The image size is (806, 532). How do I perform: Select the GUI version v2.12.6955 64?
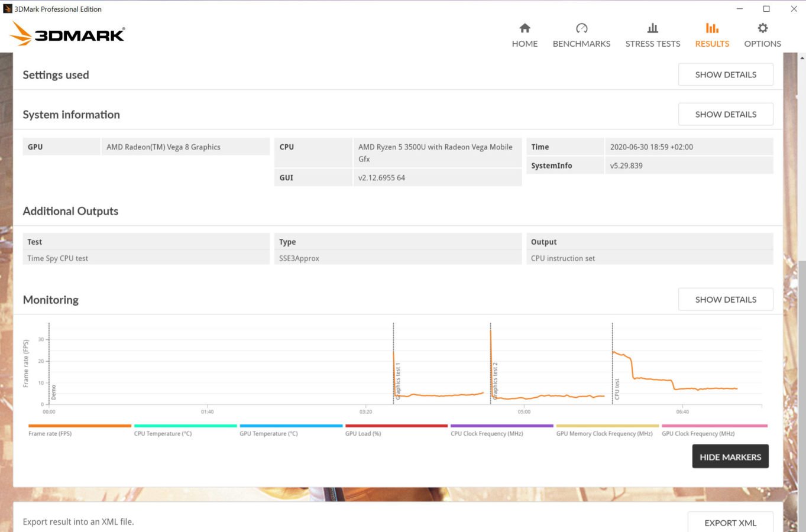click(x=381, y=177)
